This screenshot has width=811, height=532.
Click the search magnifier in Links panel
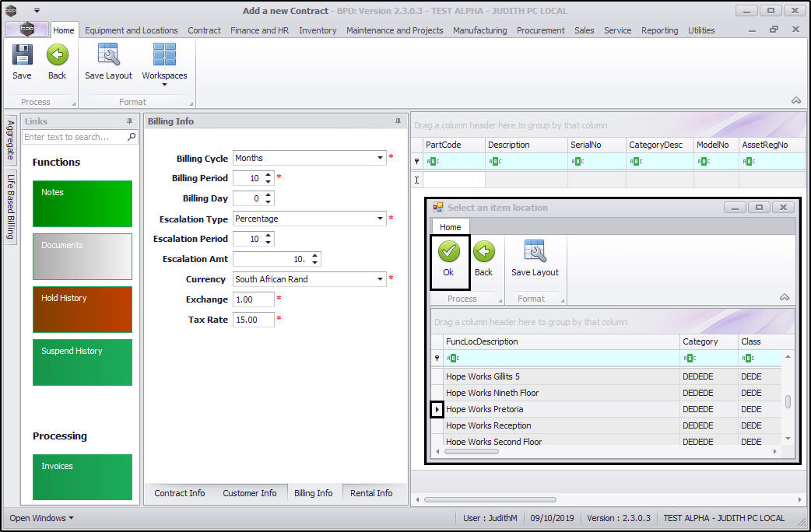132,137
